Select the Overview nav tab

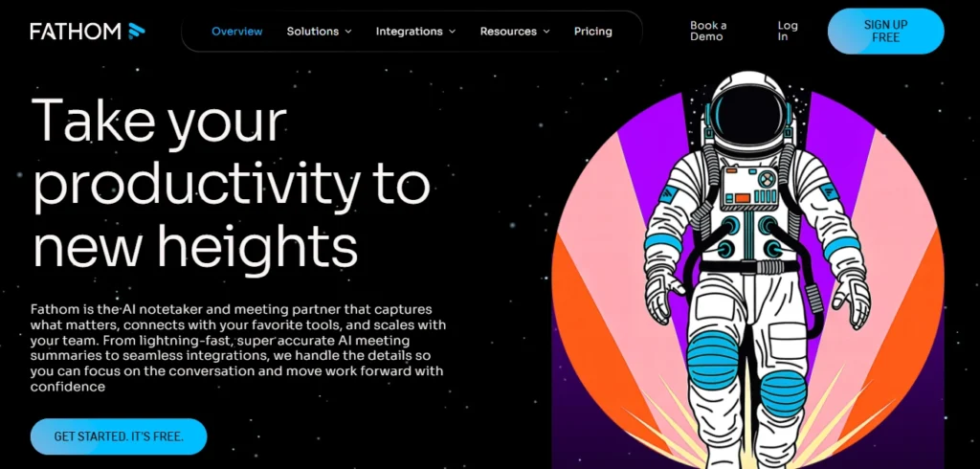[x=236, y=32]
